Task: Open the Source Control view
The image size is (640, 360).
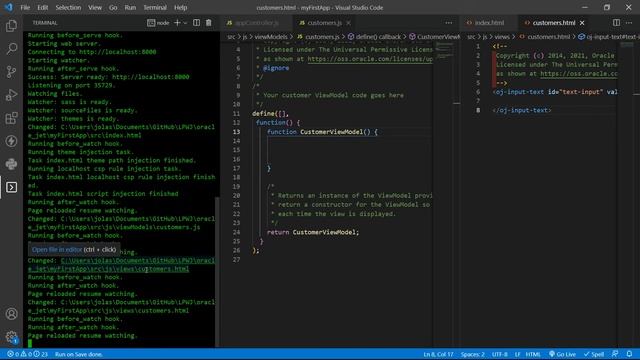Action: (11, 72)
